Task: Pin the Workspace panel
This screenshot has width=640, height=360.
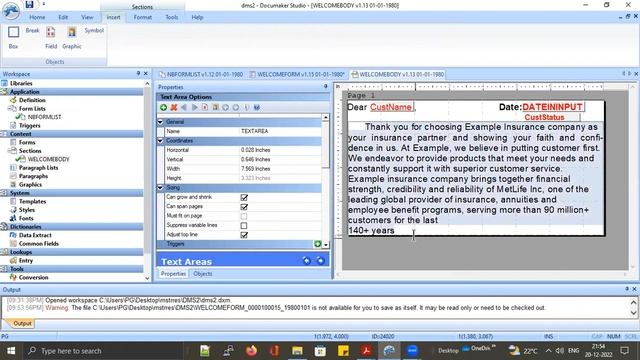Action: (138, 73)
